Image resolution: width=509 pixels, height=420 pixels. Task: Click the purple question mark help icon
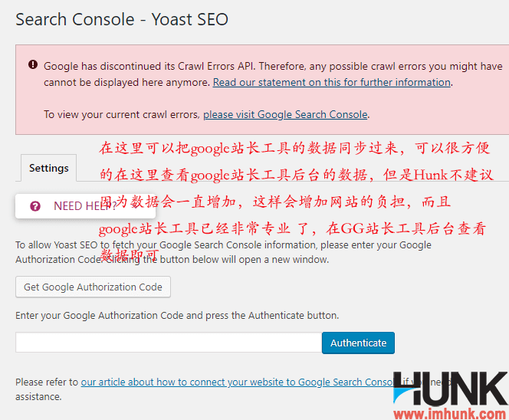(x=35, y=206)
